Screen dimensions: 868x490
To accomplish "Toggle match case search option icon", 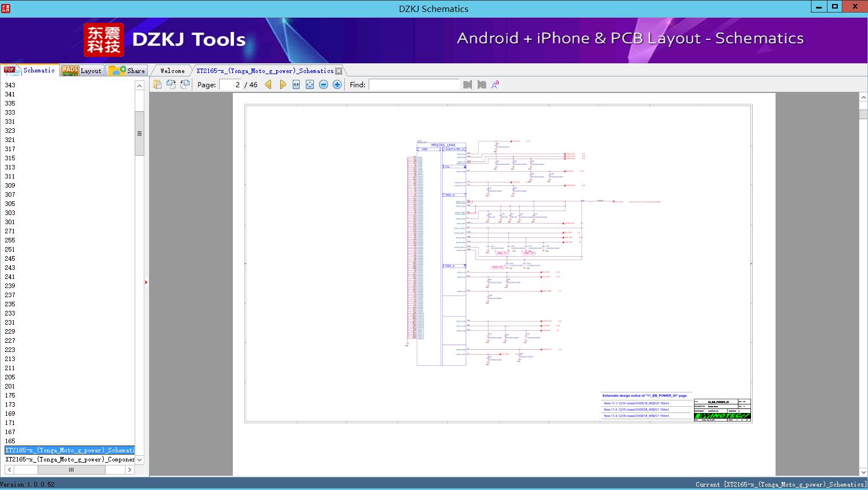I will 495,84.
